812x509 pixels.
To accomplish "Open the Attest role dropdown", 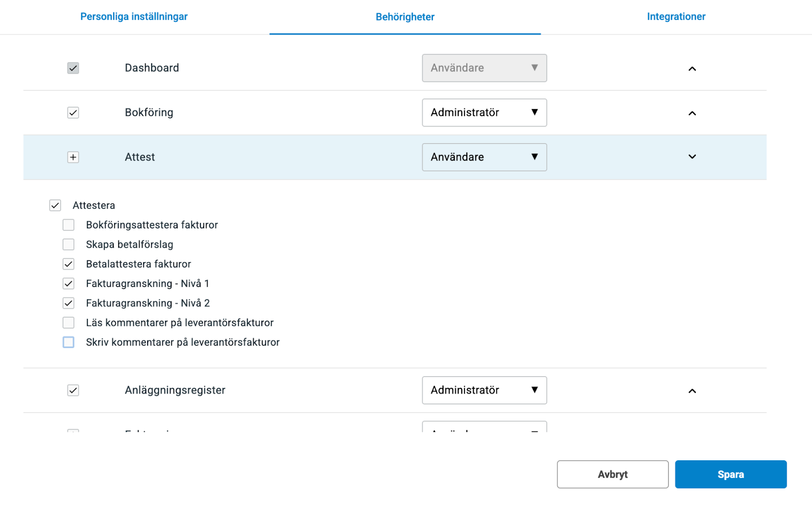I will 484,157.
